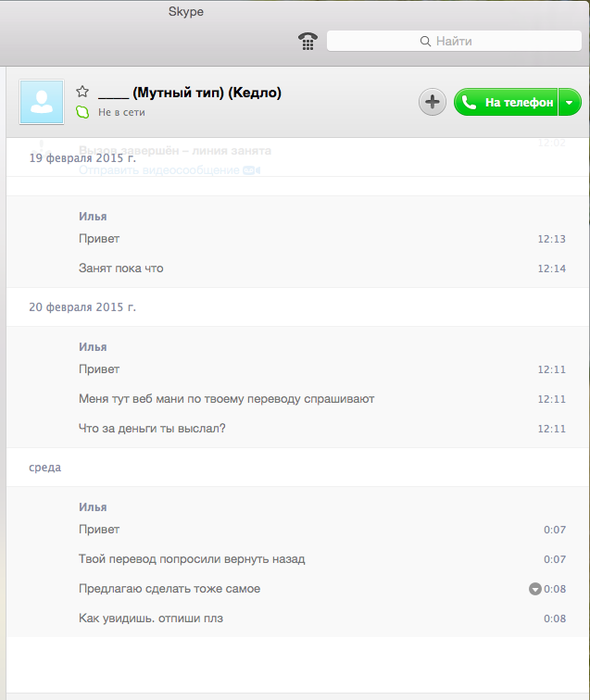This screenshot has width=590, height=700.
Task: Select the message Что за деньги ты выслал?
Action: pyautogui.click(x=152, y=428)
